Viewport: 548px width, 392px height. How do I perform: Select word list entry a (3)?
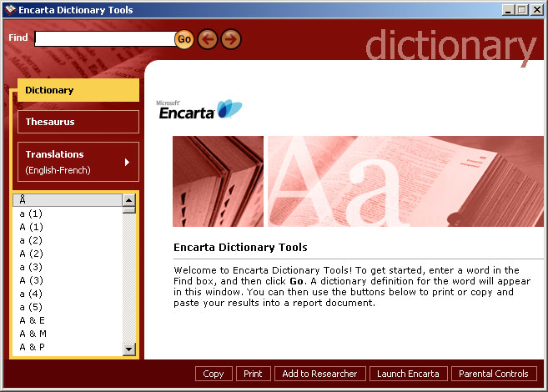[68, 267]
